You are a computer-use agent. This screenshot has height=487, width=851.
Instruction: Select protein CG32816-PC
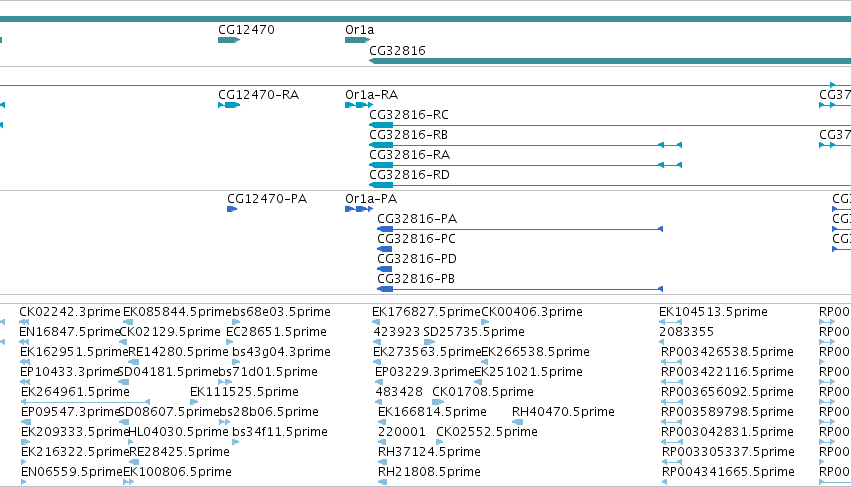click(416, 239)
